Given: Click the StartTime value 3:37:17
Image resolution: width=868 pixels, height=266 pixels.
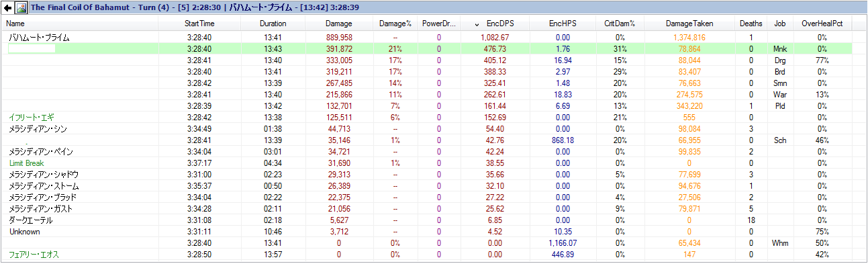Looking at the screenshot, I should point(199,163).
